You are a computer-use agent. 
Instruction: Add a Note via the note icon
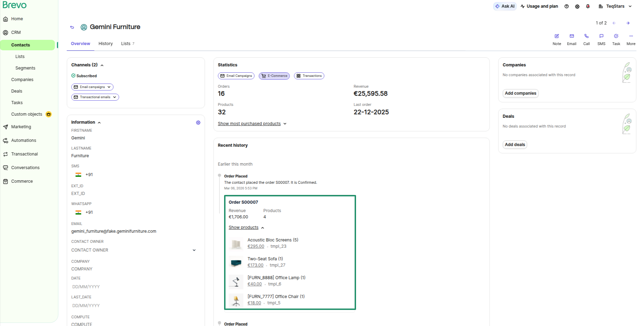557,36
